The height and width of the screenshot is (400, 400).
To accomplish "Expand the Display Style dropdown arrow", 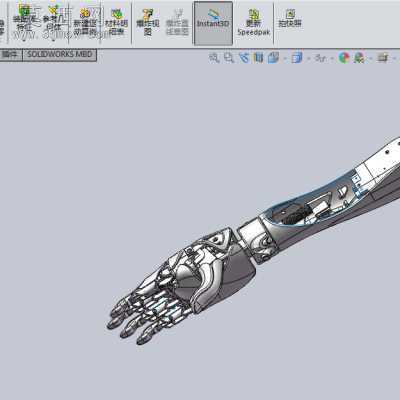I will point(309,59).
